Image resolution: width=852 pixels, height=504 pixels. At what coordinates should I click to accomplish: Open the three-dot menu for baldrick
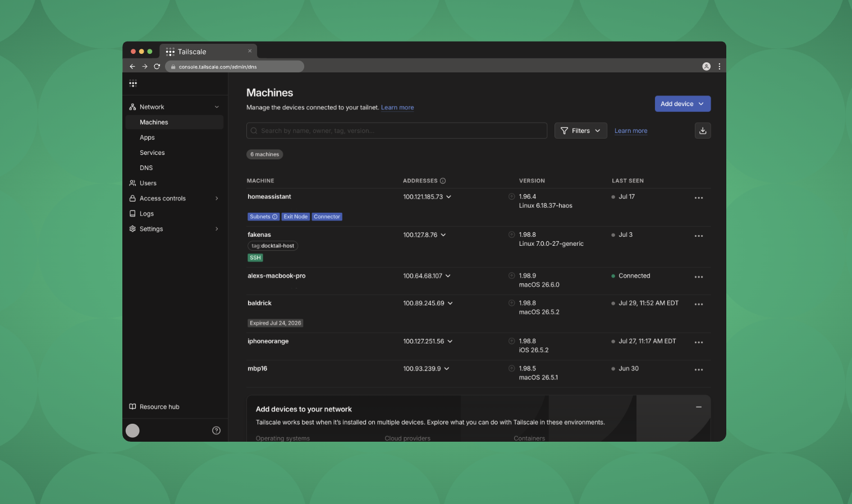pyautogui.click(x=699, y=304)
